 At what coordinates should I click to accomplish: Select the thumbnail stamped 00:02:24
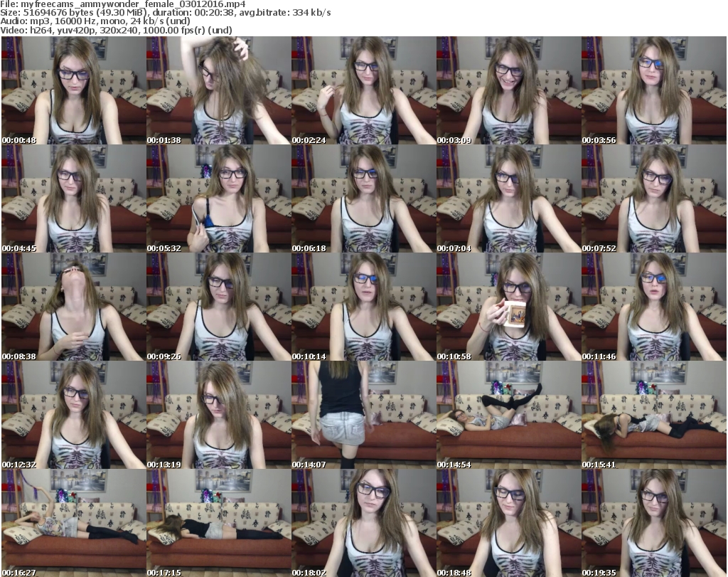pyautogui.click(x=363, y=90)
